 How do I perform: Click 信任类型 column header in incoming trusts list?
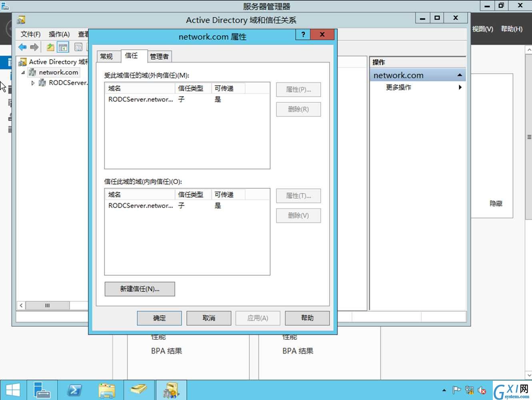coord(193,195)
